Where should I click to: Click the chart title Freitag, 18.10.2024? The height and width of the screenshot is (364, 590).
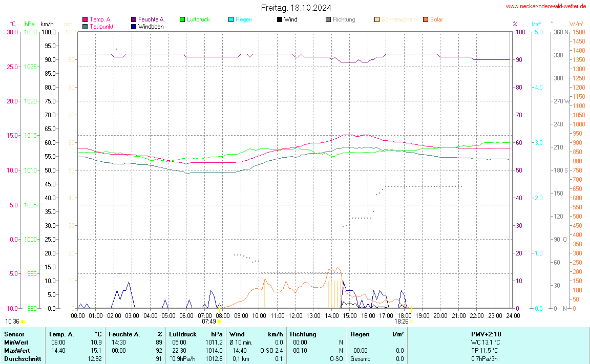tap(296, 8)
